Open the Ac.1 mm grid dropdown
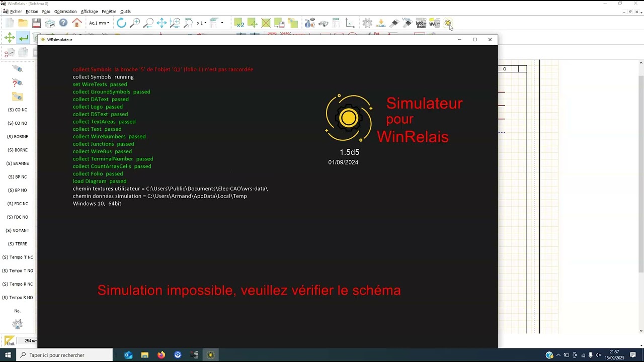The height and width of the screenshot is (362, 644). point(99,23)
